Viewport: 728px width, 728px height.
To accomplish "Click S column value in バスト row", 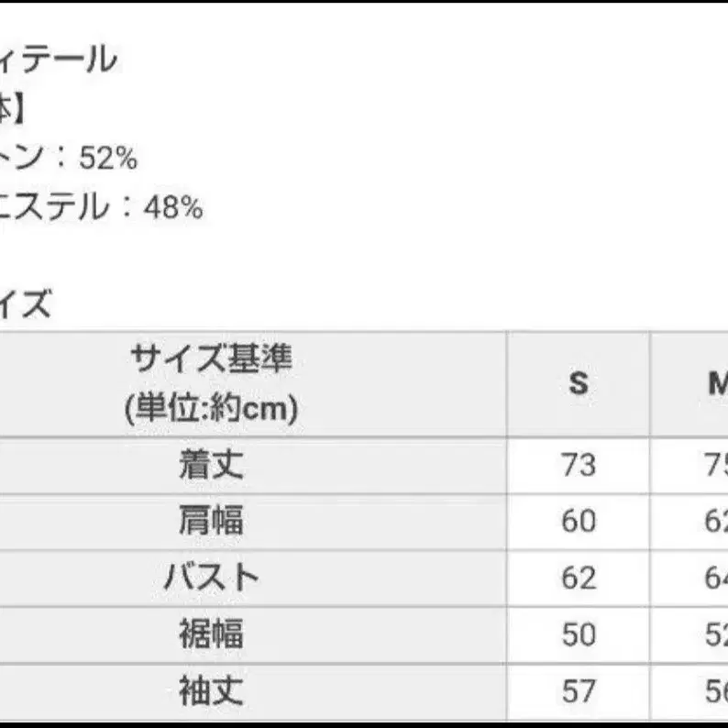I will 578,578.
